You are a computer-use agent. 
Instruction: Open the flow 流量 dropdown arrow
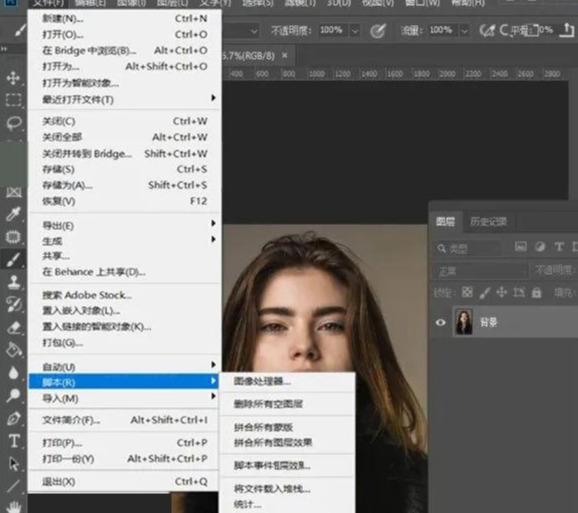tap(464, 31)
